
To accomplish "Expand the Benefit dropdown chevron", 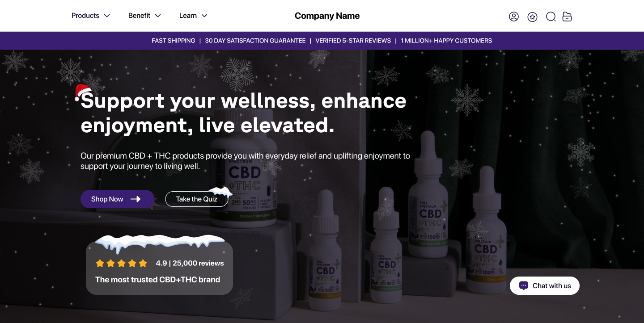I will tap(158, 16).
